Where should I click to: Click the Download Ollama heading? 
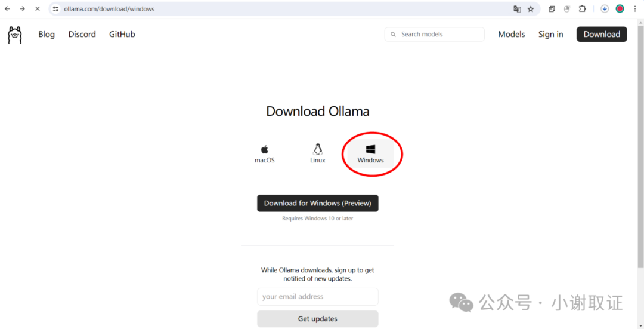(317, 112)
